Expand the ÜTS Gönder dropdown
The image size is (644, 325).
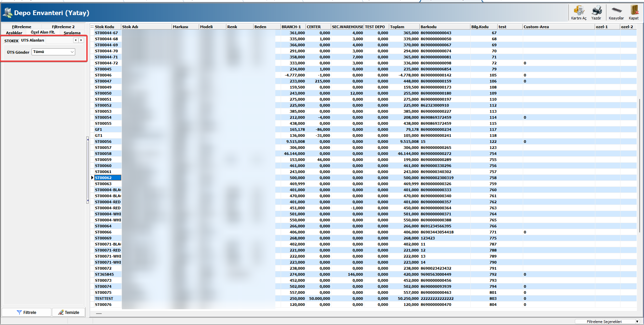[x=72, y=52]
